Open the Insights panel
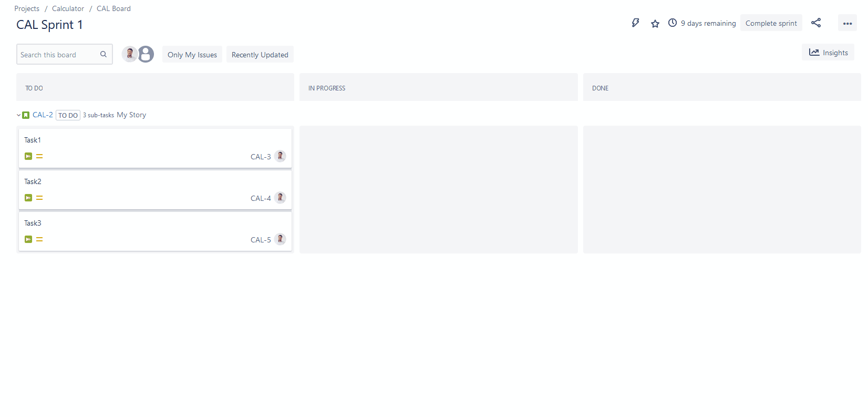 (828, 53)
